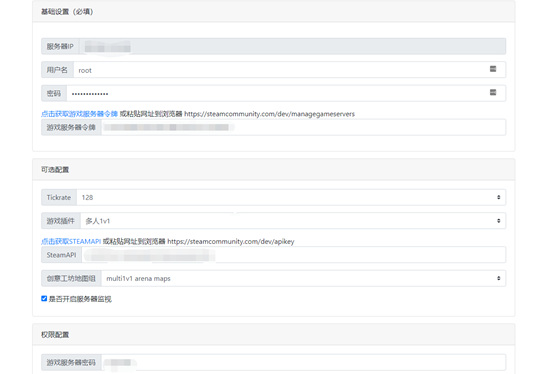Click the 游戏服务器密码 input field

point(303,362)
